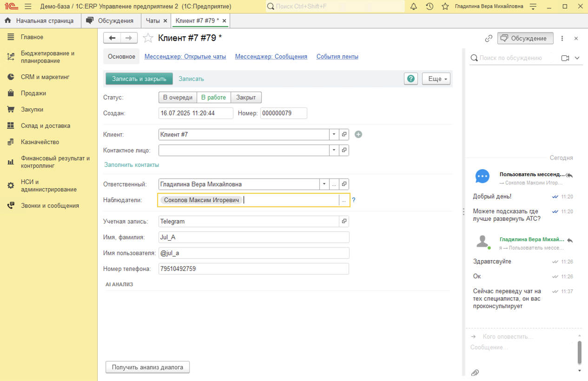Screen dimensions: 588x381
Task: Click the copy link chain icon
Action: tap(489, 39)
